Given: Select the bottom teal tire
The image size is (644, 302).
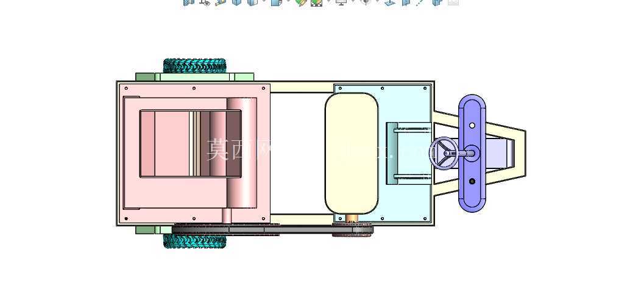Looking at the screenshot, I should pyautogui.click(x=195, y=242).
